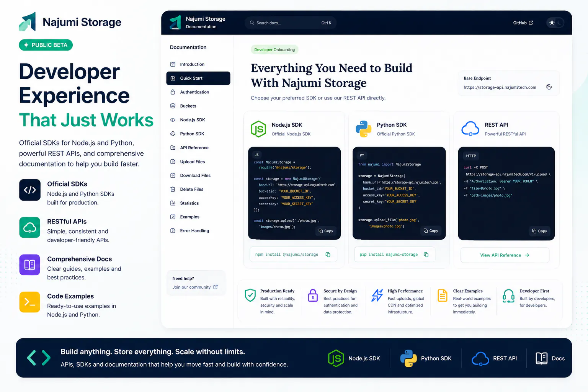Screen dimensions: 588x392
Task: Click Python SDK in the bottom banner
Action: (x=426, y=358)
